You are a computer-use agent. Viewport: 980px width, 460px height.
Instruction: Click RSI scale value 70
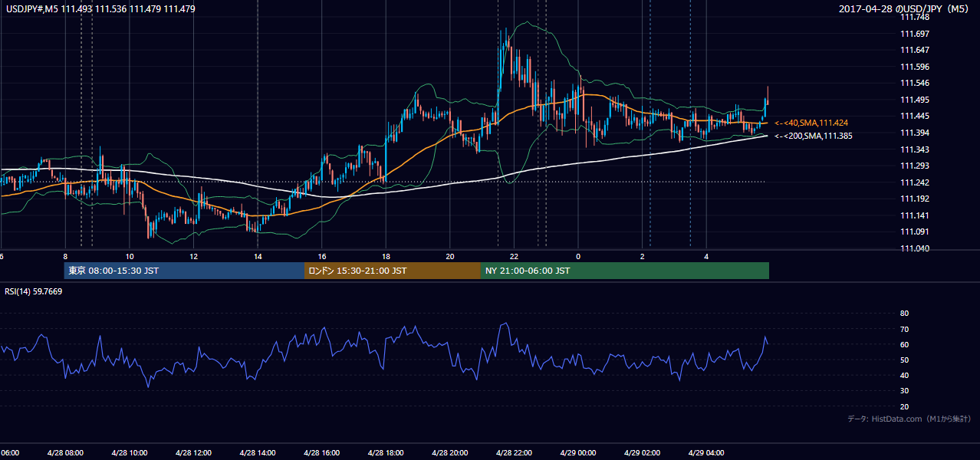[x=905, y=329]
